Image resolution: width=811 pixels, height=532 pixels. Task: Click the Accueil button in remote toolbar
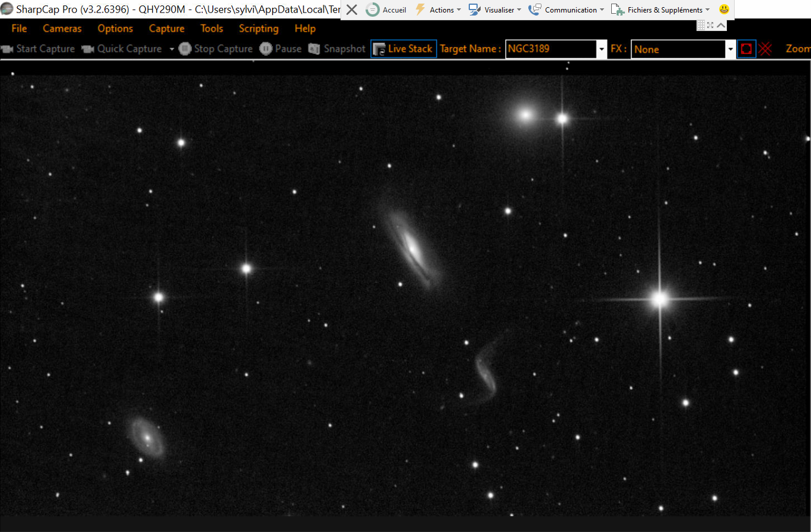[x=386, y=10]
